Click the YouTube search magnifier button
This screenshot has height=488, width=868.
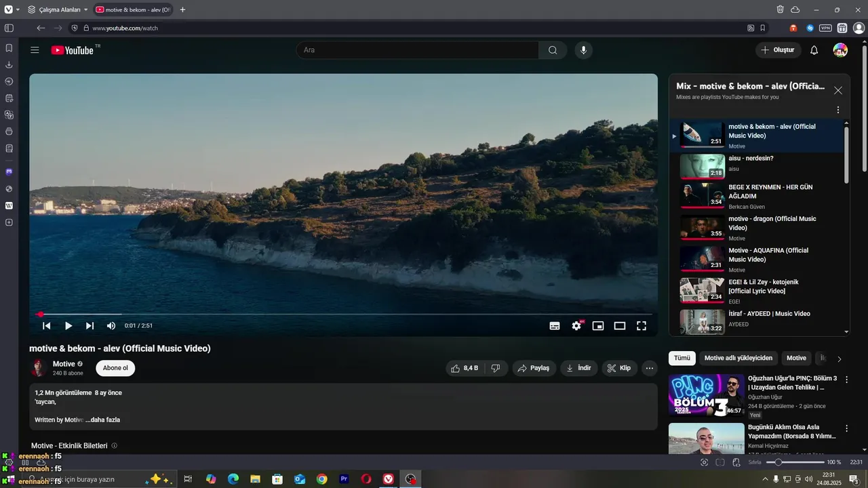[553, 50]
